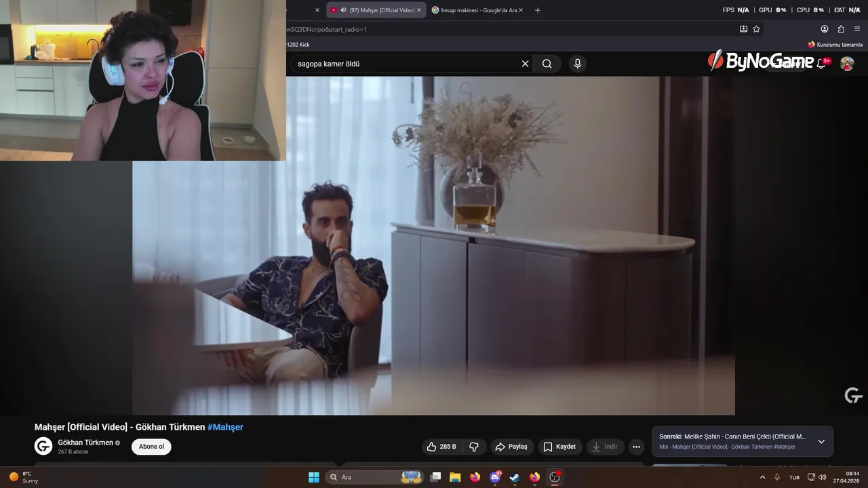Image resolution: width=868 pixels, height=488 pixels.
Task: Close the leftmost cut-off browser tab
Action: coord(317,10)
